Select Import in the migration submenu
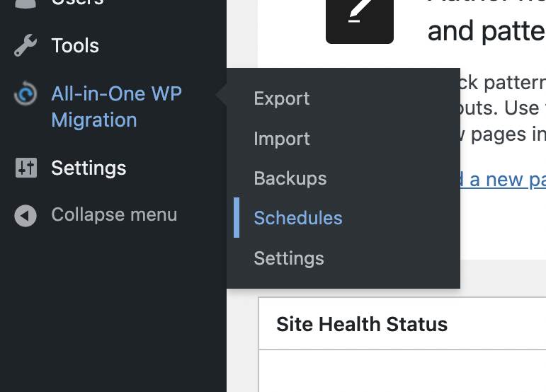 pyautogui.click(x=282, y=139)
